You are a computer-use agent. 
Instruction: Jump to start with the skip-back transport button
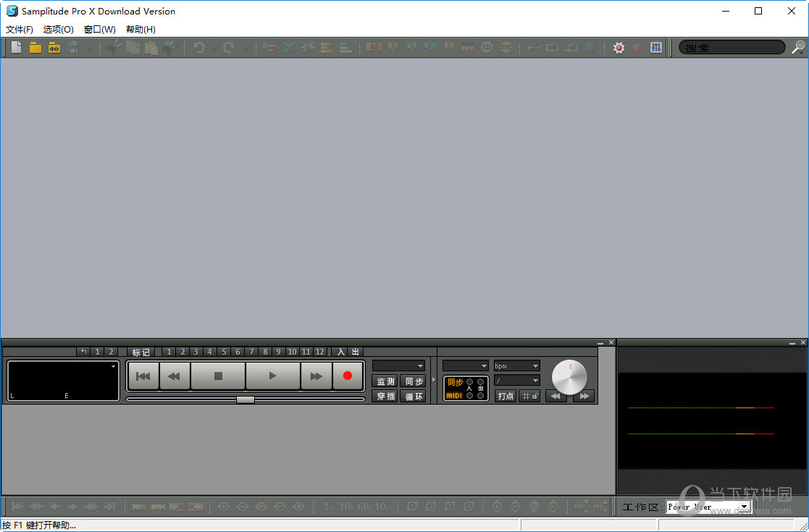coord(143,376)
